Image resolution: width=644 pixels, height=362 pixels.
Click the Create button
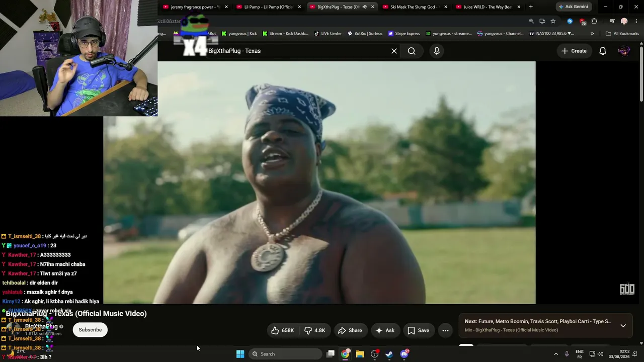(x=574, y=51)
